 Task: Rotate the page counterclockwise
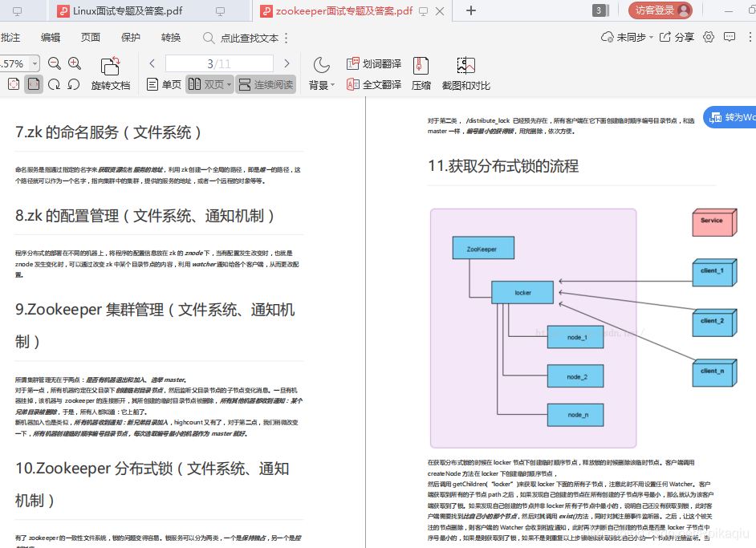tap(73, 84)
